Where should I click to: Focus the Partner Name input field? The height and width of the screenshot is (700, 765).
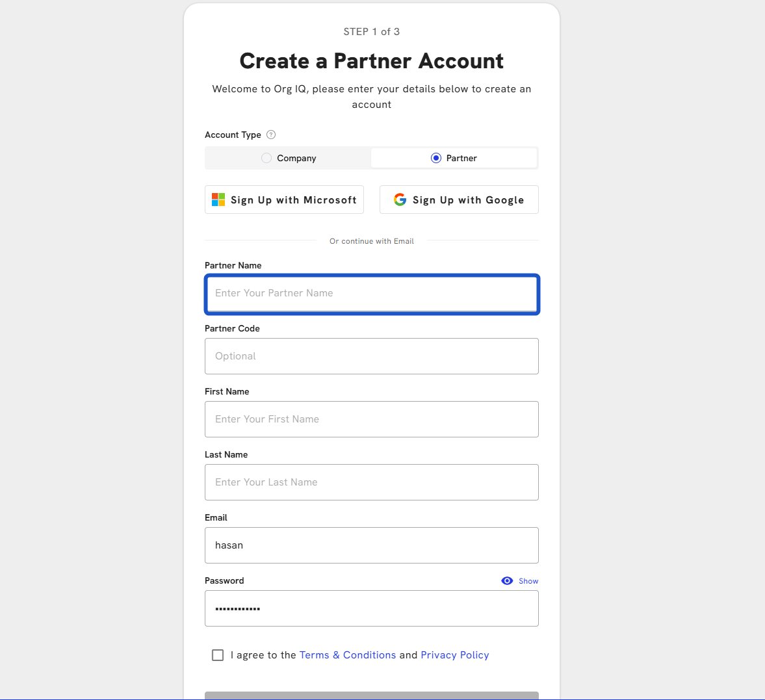coord(372,294)
